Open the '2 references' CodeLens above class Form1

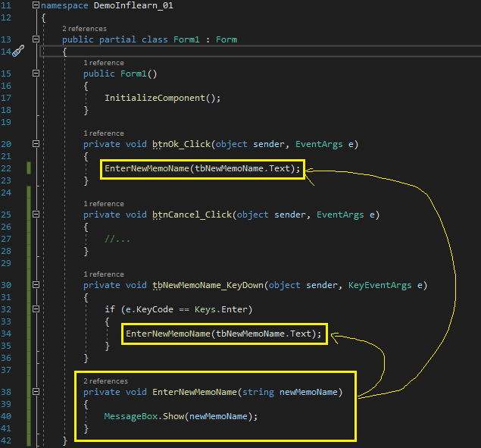point(84,29)
